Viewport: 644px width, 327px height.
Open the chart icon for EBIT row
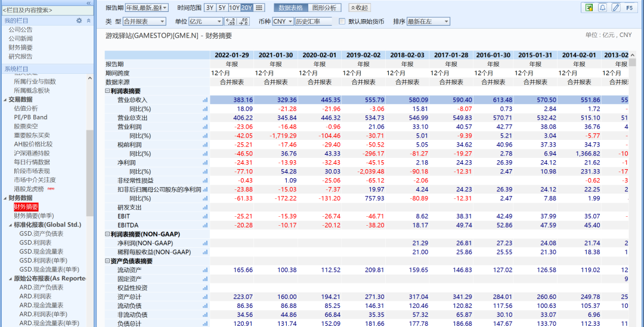(205, 216)
